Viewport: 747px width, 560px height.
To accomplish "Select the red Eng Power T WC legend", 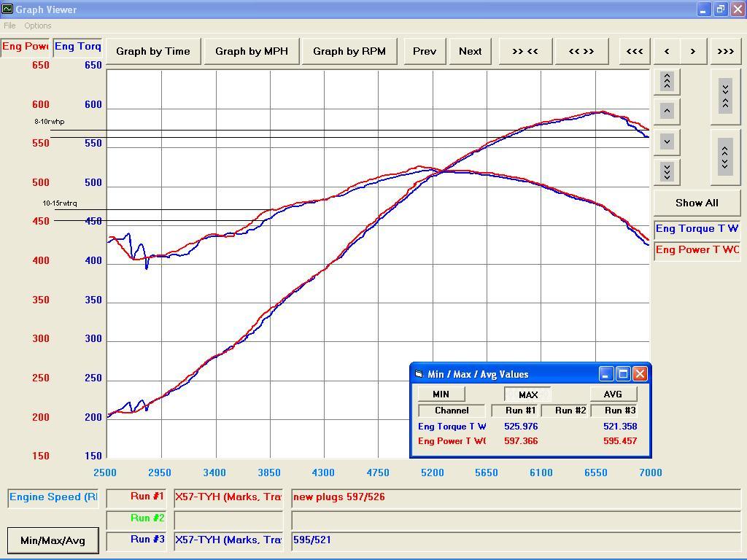I will [697, 250].
